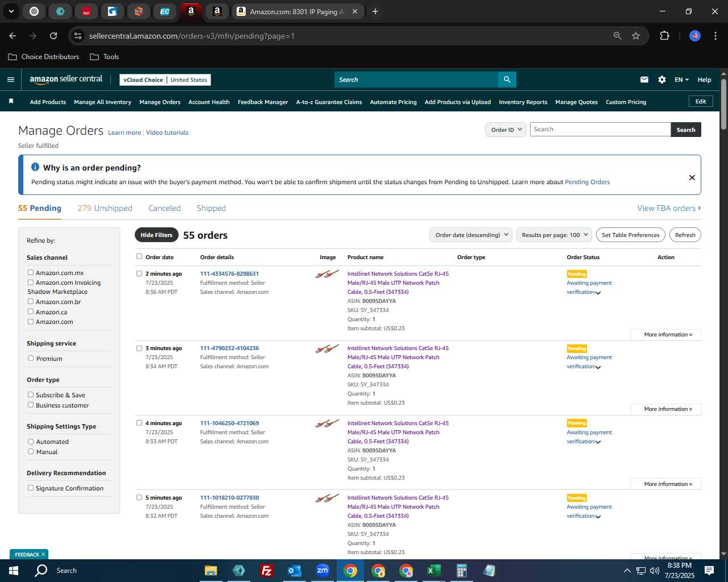
Task: Click the browser back arrow
Action: (x=13, y=36)
